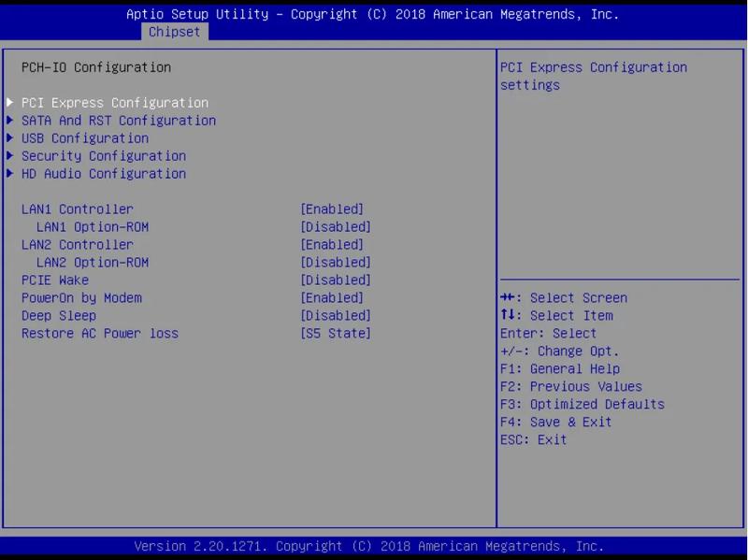Toggle the LAN2 Controller Enabled value
Viewport: 748px width, 560px height.
[332, 245]
